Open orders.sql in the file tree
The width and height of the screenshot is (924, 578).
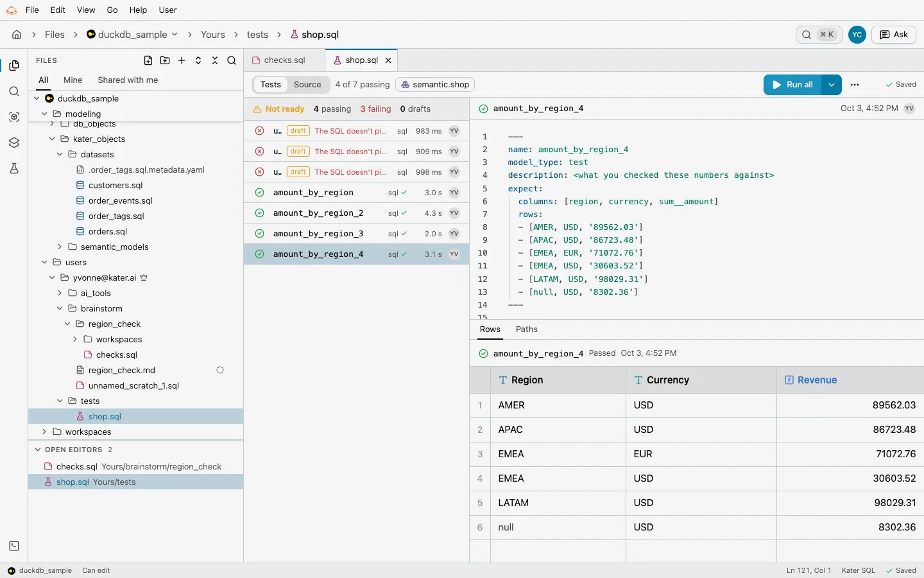click(x=108, y=232)
